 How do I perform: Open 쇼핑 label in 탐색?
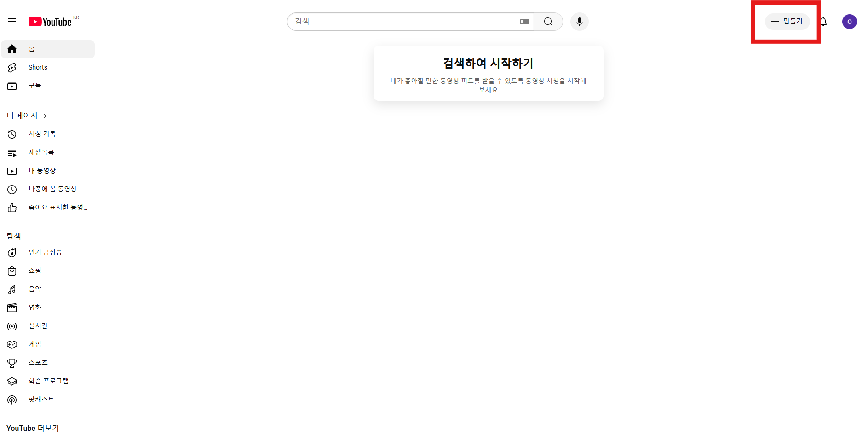tap(35, 271)
